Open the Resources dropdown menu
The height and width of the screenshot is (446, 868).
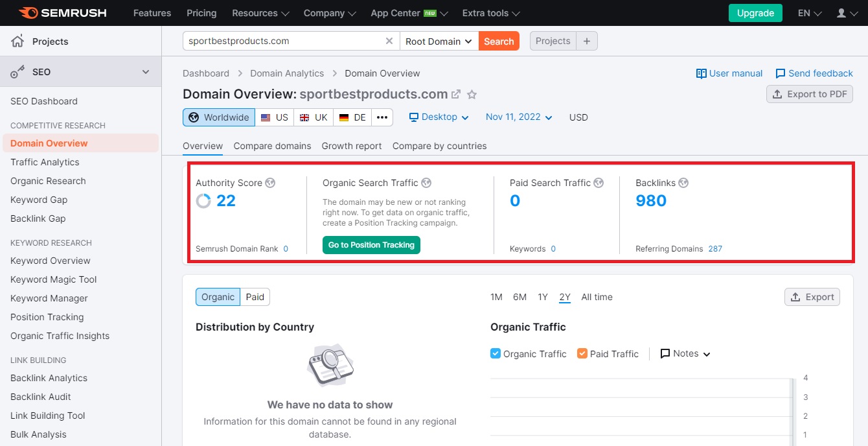(x=260, y=13)
